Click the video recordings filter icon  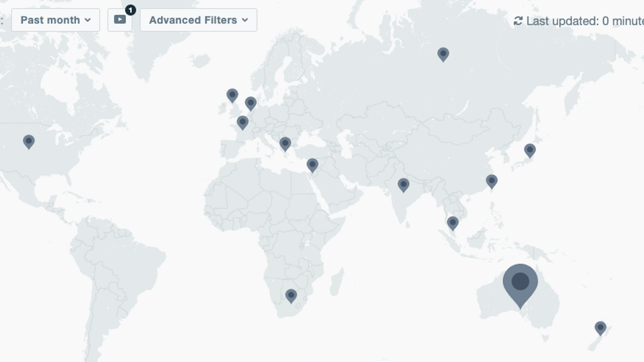tap(120, 20)
